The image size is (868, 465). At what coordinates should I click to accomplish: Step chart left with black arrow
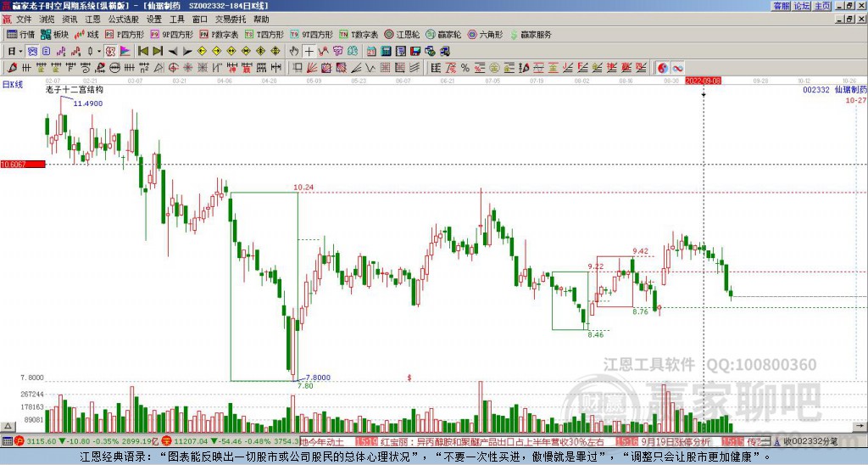pyautogui.click(x=173, y=52)
